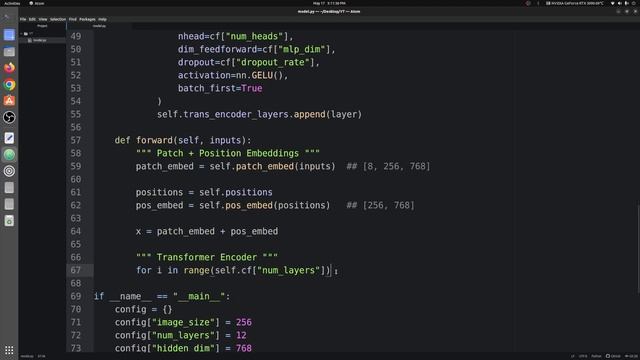Open the volume indicator in system tray
Image resolution: width=640 pixels, height=360 pixels.
click(620, 3)
